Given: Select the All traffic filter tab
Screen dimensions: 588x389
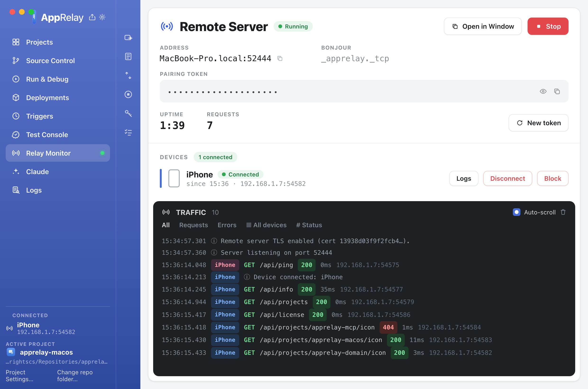Looking at the screenshot, I should click(166, 225).
